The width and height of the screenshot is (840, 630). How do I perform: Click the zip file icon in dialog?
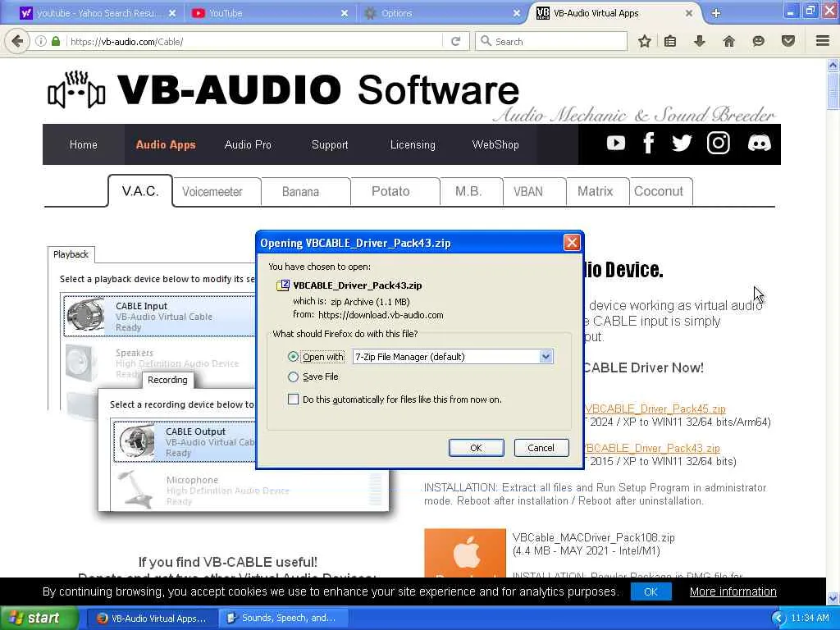283,285
